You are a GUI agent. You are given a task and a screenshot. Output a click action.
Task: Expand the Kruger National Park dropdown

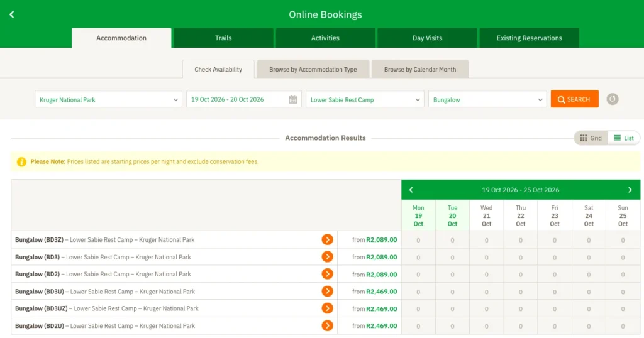pos(108,100)
